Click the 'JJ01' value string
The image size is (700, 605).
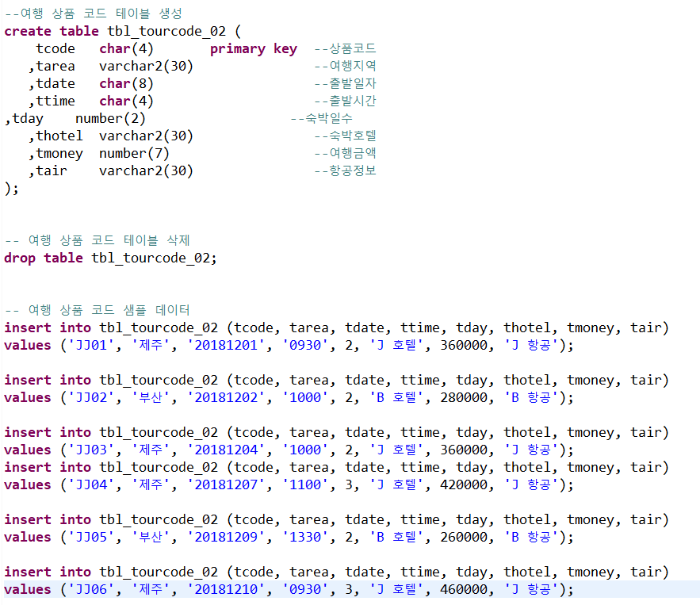pyautogui.click(x=91, y=345)
